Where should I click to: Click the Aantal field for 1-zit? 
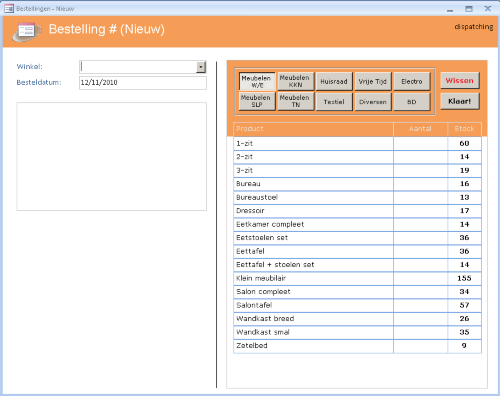(420, 144)
